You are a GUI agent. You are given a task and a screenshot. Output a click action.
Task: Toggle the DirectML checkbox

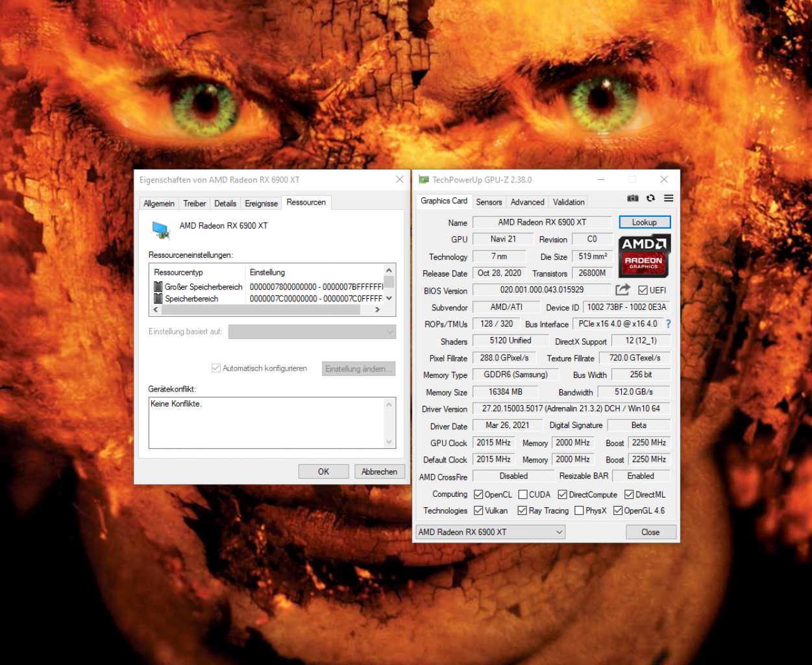629,494
